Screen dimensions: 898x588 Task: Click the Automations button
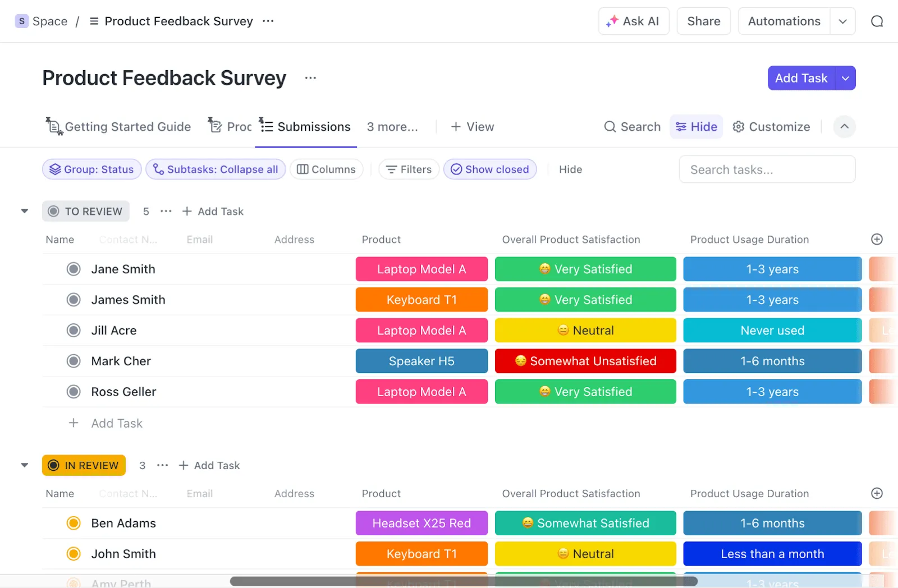pos(784,21)
